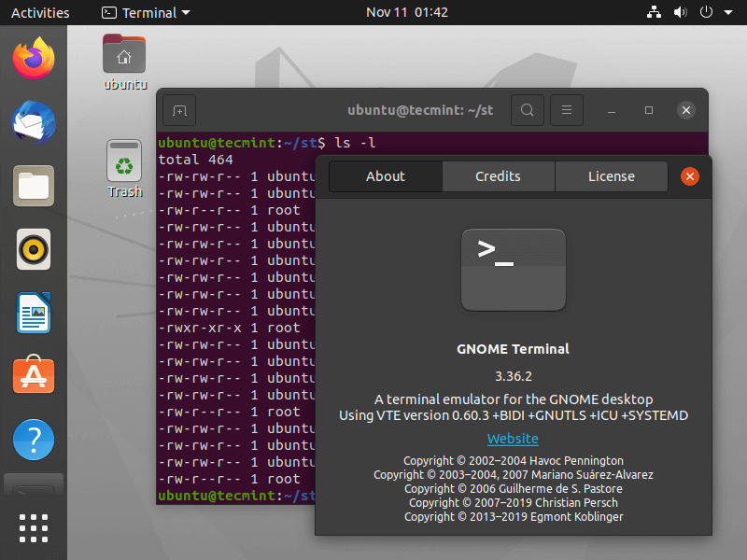Show the applications grid
Viewport: 747px width, 560px height.
(34, 527)
